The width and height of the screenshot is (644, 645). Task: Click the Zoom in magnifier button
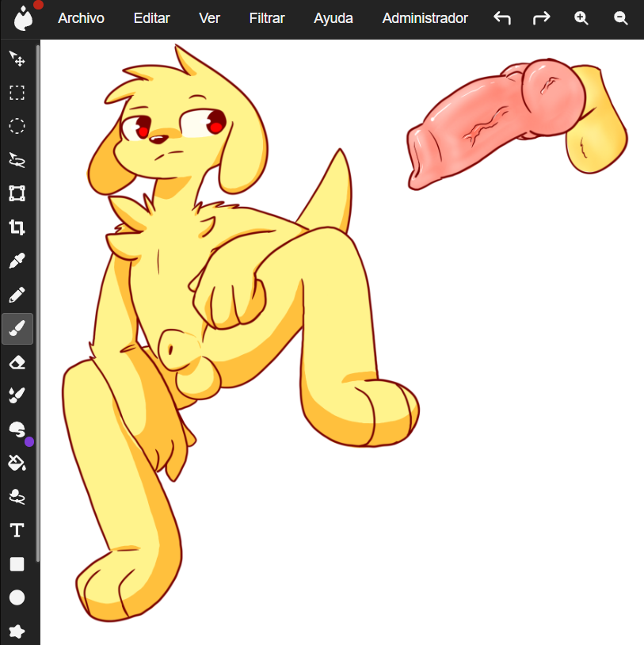[x=581, y=18]
